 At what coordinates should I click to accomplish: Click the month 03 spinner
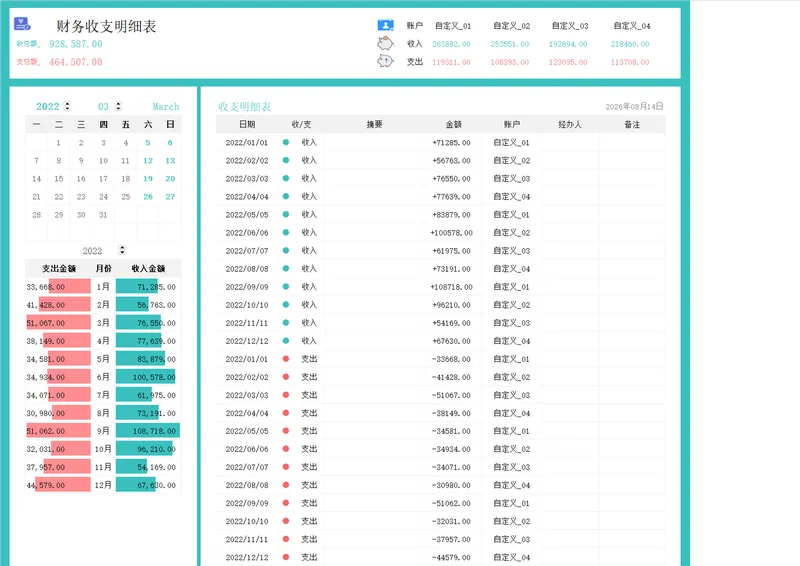(118, 106)
